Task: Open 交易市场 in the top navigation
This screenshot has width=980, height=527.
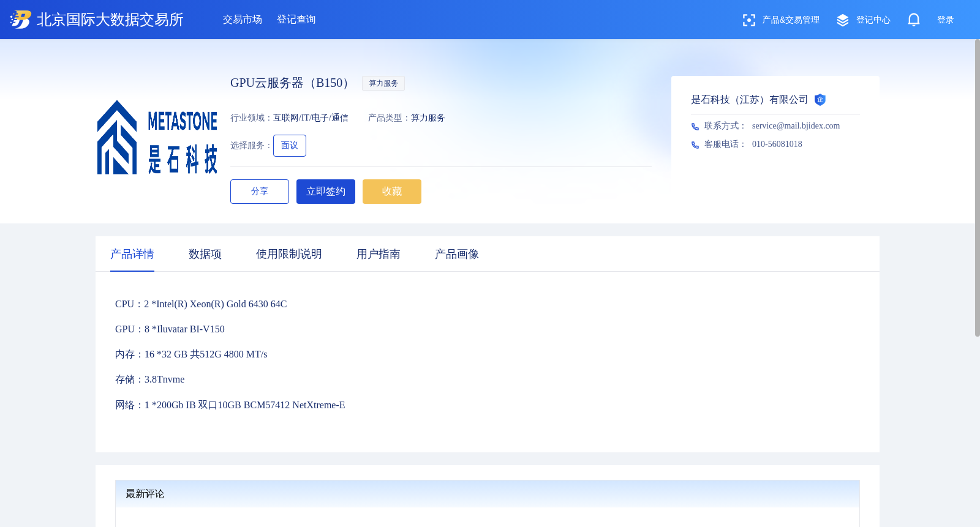Action: point(243,20)
